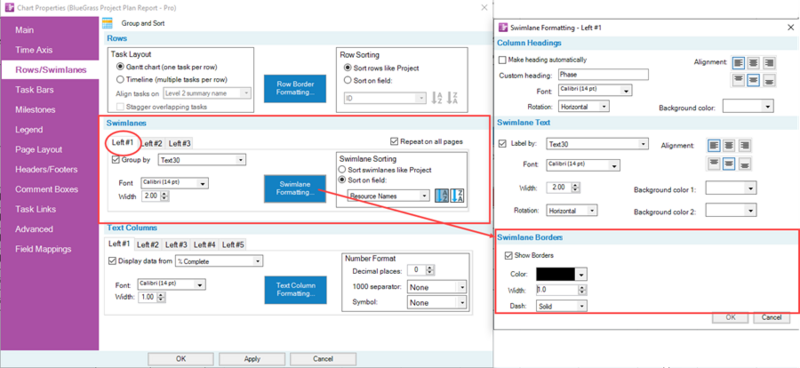Image resolution: width=800 pixels, height=368 pixels.
Task: Toggle the Swimlanes Group by checkbox
Action: pyautogui.click(x=115, y=160)
